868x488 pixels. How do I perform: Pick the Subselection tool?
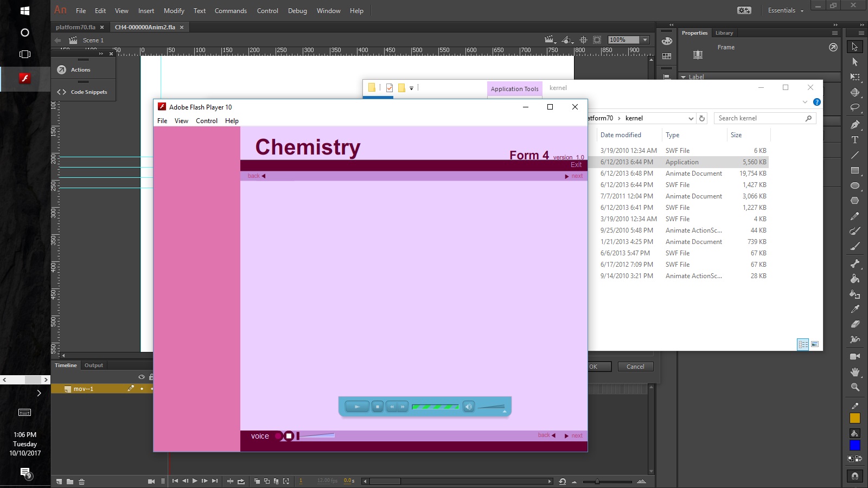(855, 62)
